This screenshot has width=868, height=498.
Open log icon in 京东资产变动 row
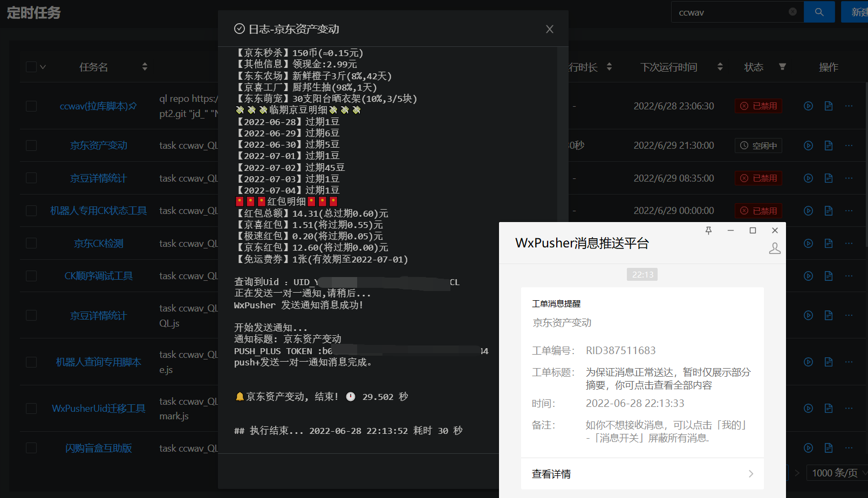tap(829, 146)
